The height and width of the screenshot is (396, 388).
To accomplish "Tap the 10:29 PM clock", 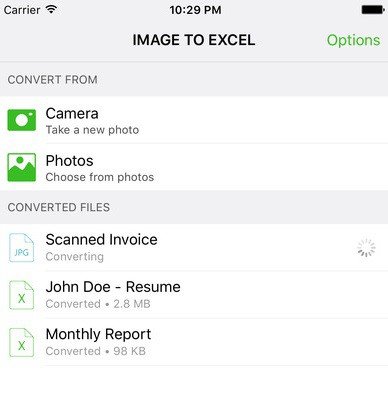I will pyautogui.click(x=195, y=10).
